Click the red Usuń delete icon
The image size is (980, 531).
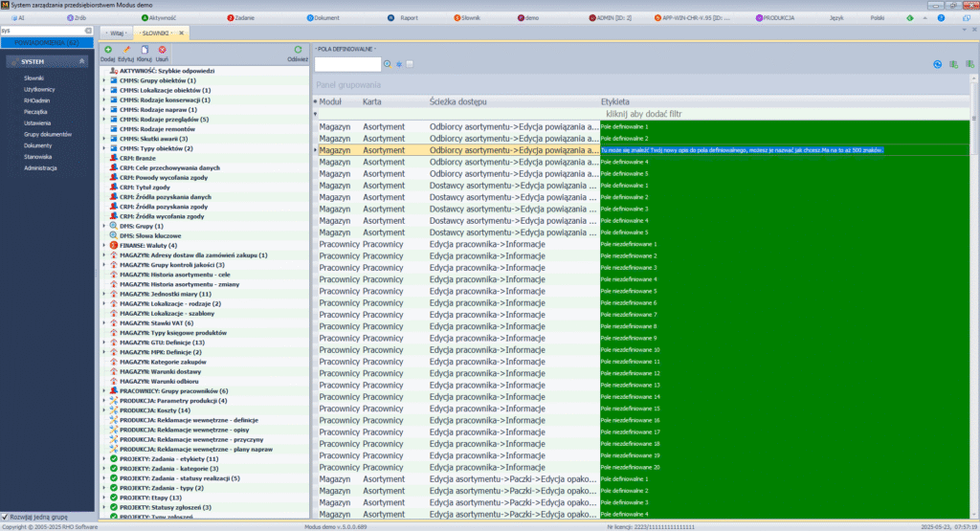click(163, 50)
